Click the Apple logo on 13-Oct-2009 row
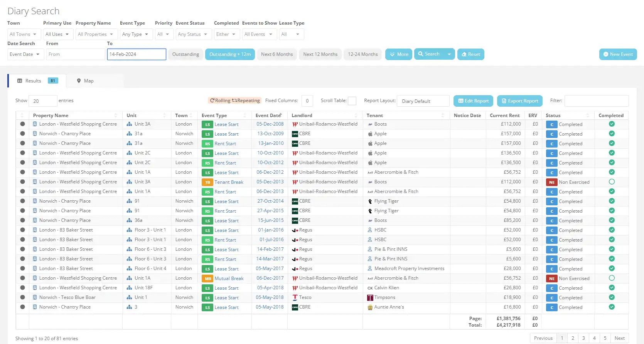This screenshot has width=644, height=344. 370,134
